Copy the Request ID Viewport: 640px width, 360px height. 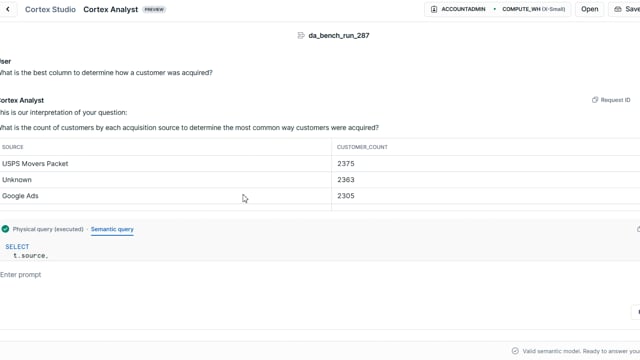pos(611,100)
